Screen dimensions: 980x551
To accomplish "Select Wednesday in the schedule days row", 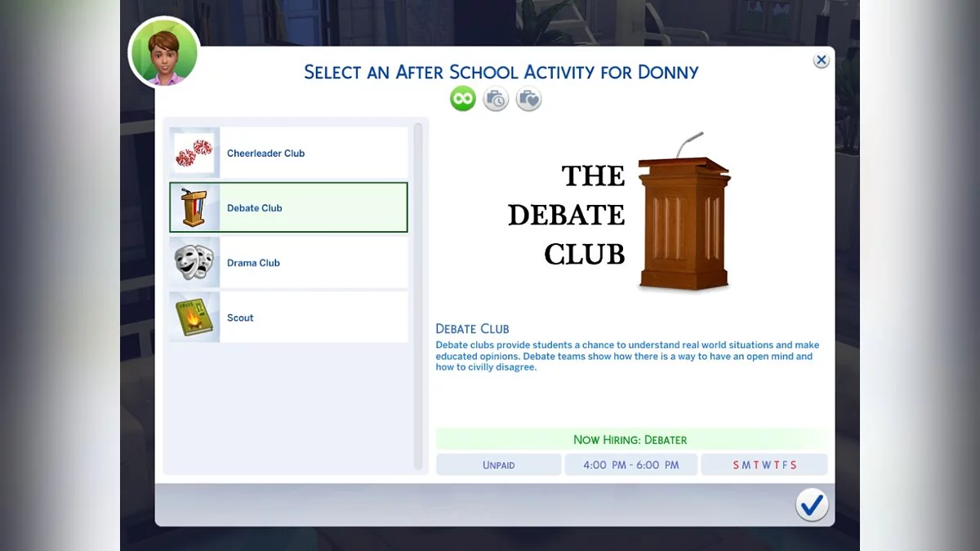I will click(x=765, y=464).
